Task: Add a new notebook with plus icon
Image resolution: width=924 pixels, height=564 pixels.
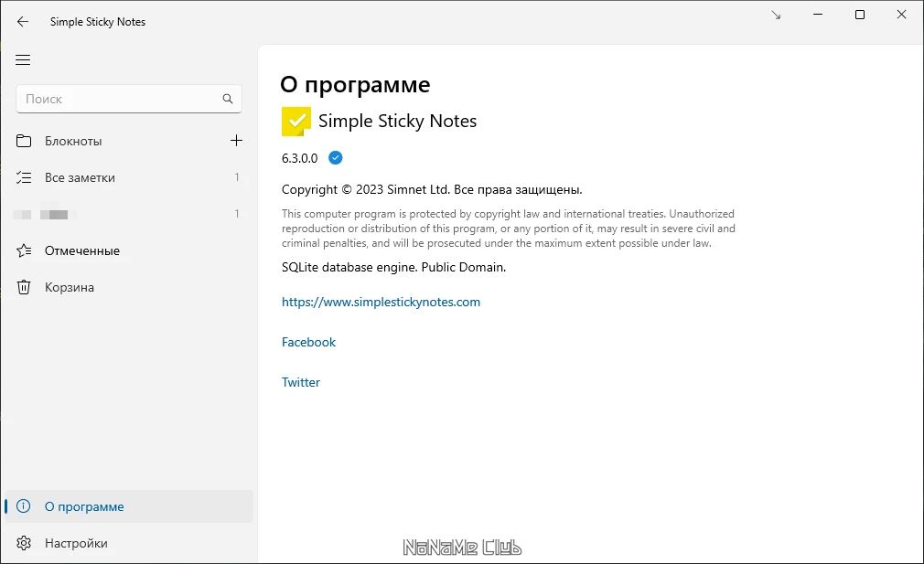Action: 236,141
